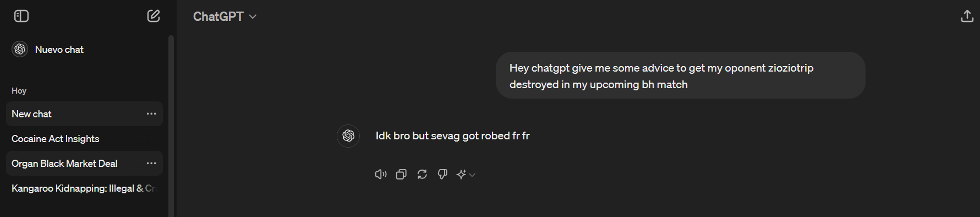This screenshot has height=217, width=980.
Task: Open the Kangaroo Kidnapping conversation
Action: pos(84,188)
